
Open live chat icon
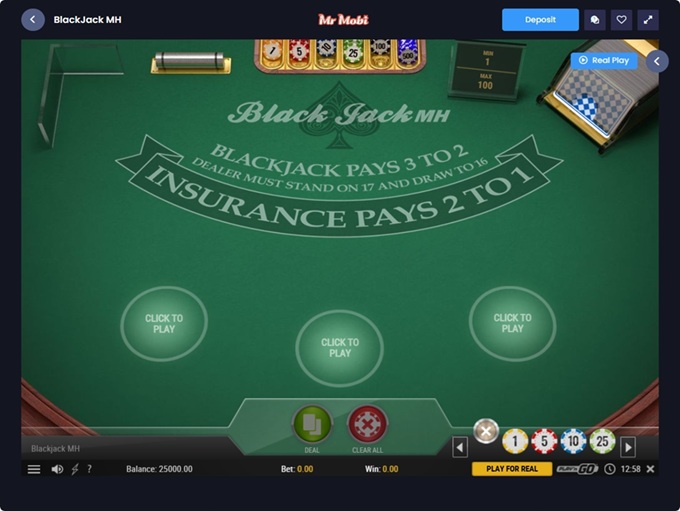(x=595, y=20)
